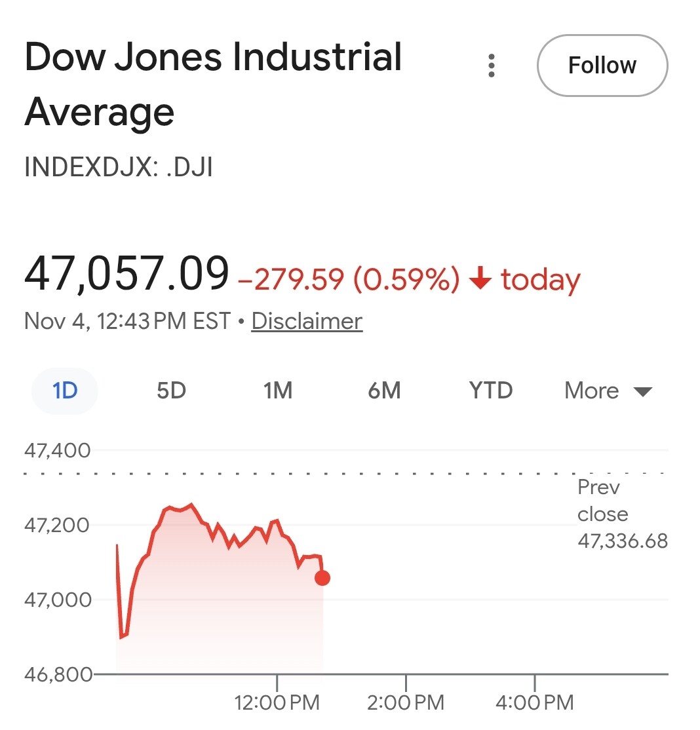Click the red current-price dot on chart
The height and width of the screenshot is (730, 700).
(x=322, y=578)
